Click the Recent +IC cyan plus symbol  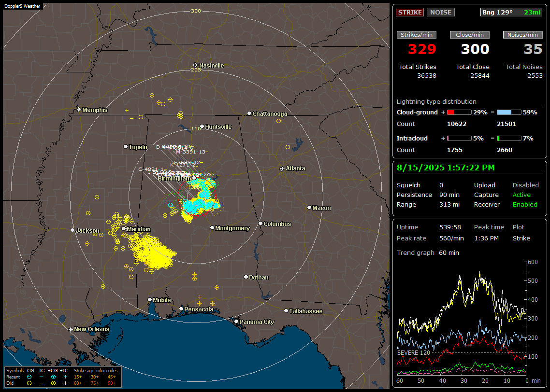coord(65,377)
